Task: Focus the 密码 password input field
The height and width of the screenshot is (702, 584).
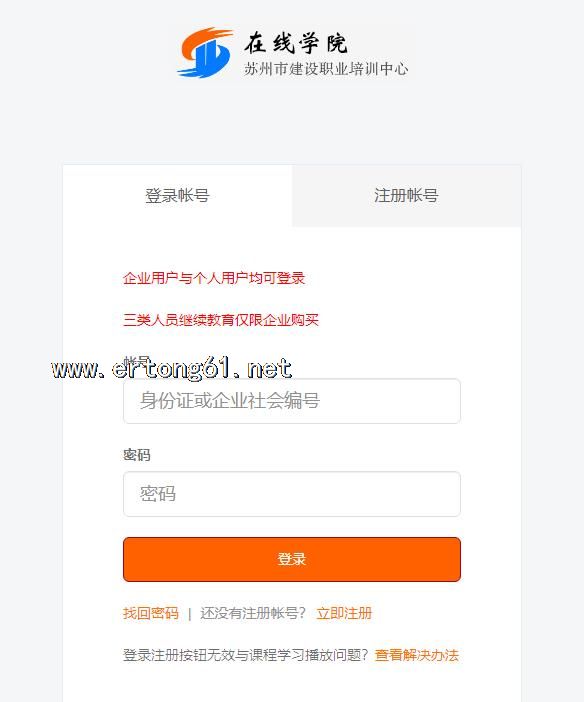Action: pos(292,494)
